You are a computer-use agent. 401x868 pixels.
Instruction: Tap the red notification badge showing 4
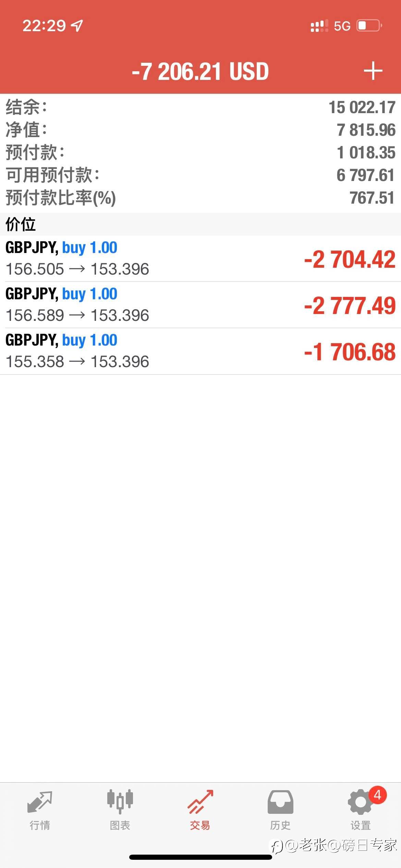click(377, 795)
